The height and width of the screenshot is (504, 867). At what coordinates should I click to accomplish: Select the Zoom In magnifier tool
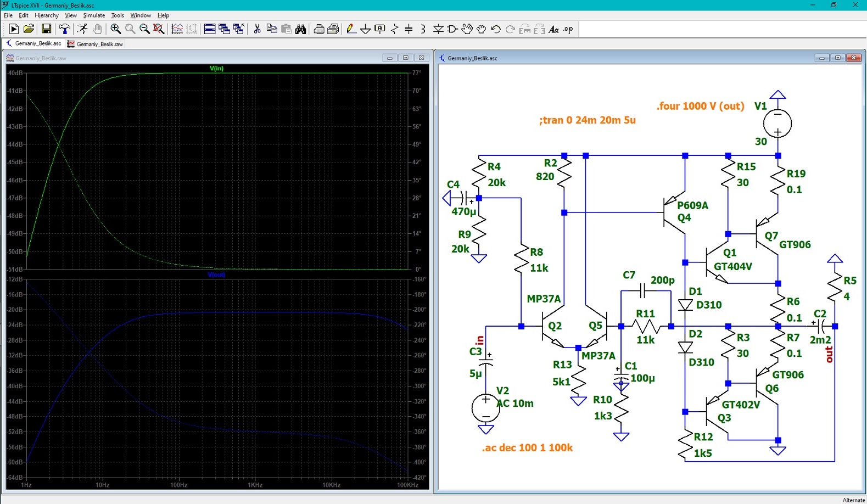tap(116, 29)
